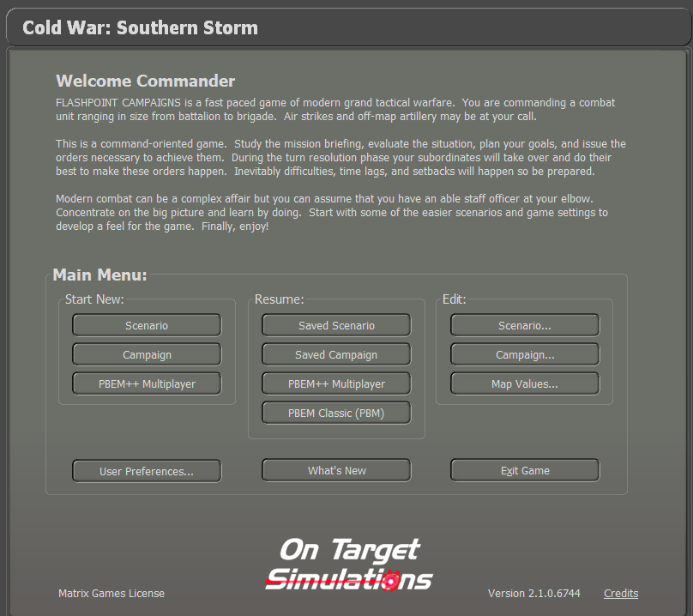Resume PBEM++ Multiplayer game
The height and width of the screenshot is (616, 693).
[x=336, y=383]
